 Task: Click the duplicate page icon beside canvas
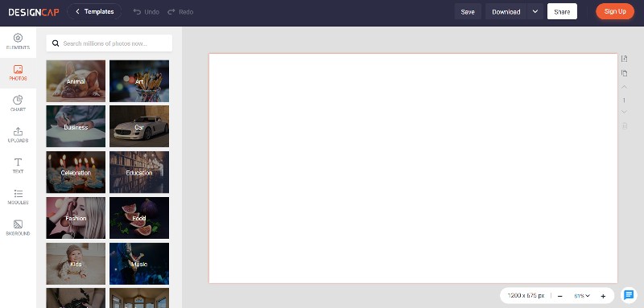click(625, 73)
